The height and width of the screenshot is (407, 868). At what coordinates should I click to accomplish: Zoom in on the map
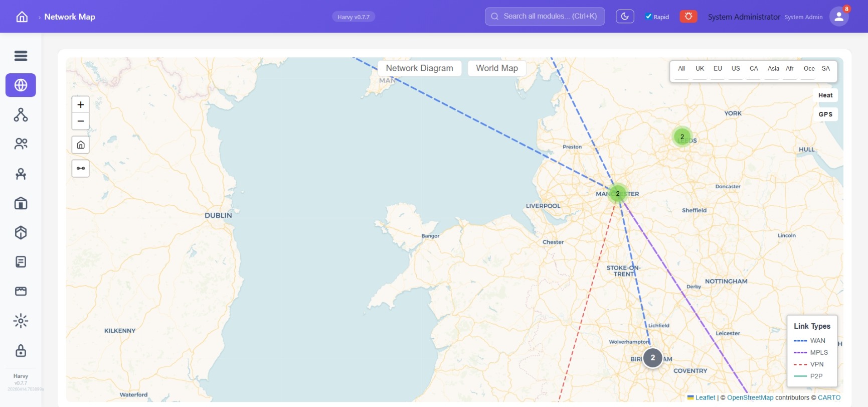tap(80, 105)
